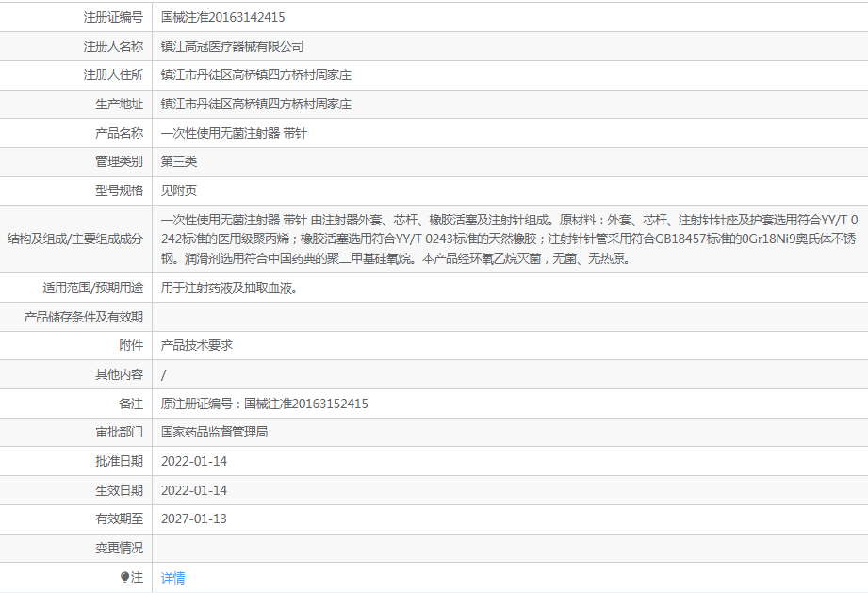Click the 批准日期 label
Image resolution: width=868 pixels, height=593 pixels.
119,461
